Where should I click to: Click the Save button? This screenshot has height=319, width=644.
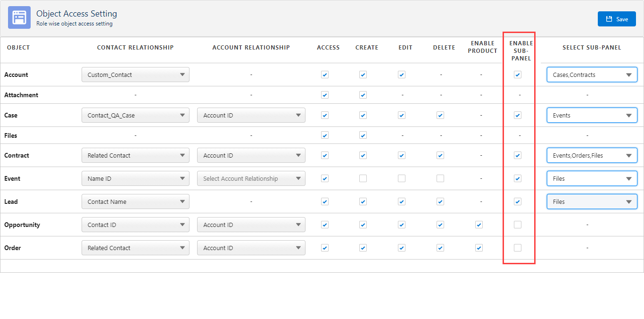point(616,19)
